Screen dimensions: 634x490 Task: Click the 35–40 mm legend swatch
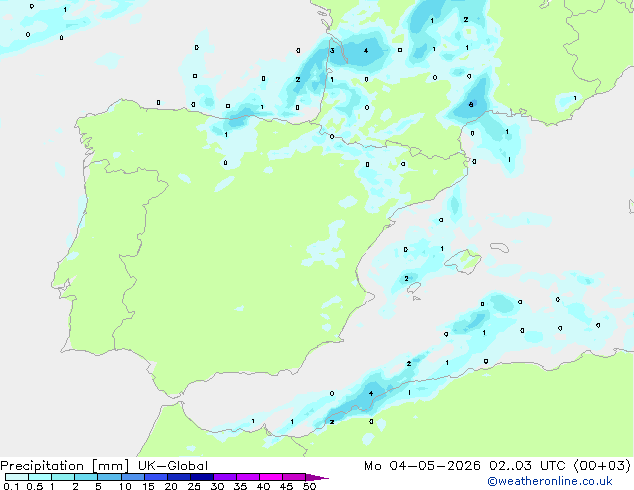click(247, 477)
